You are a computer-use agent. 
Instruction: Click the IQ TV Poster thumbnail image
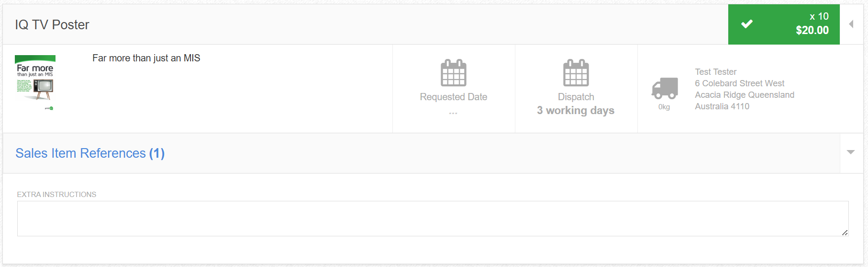[x=35, y=82]
